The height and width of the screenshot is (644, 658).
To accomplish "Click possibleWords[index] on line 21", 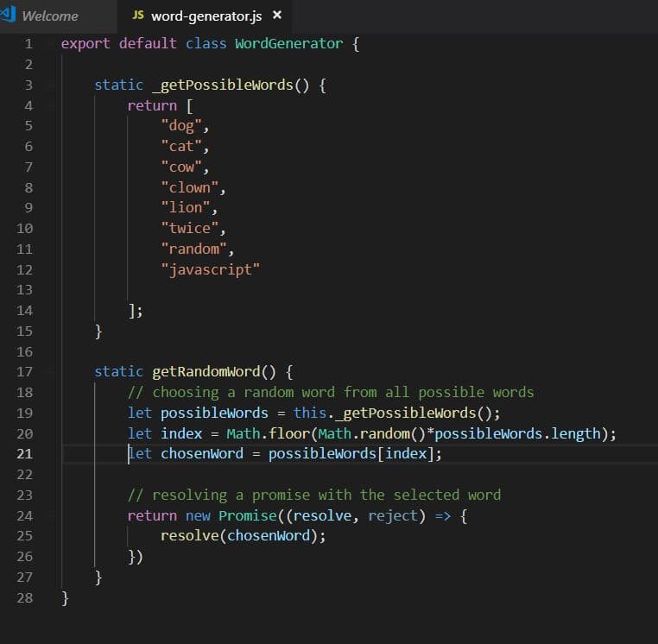I will (351, 453).
